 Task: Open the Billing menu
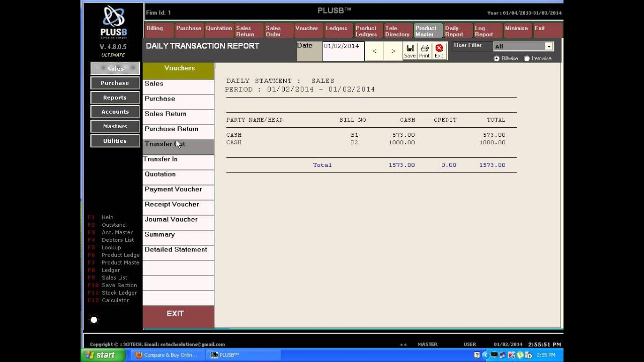[159, 31]
